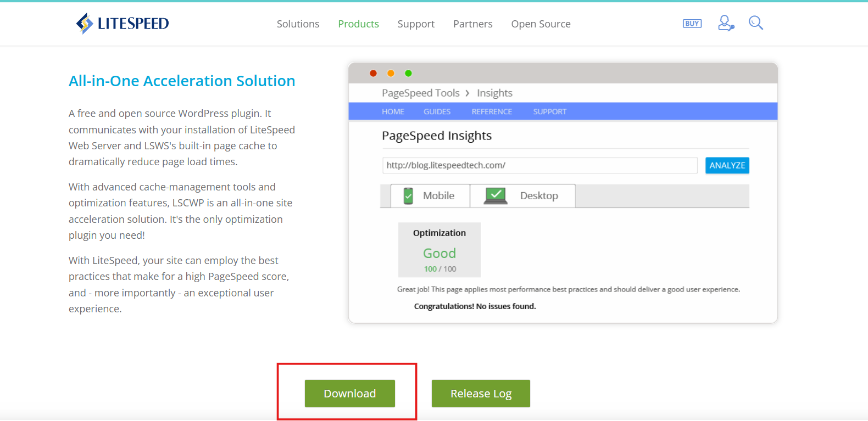Click the orange window dot in mockup
The image size is (868, 421).
tap(391, 73)
